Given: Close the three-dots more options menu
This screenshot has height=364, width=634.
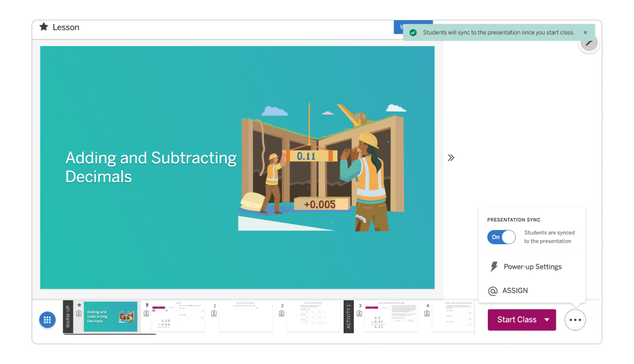Looking at the screenshot, I should tap(575, 320).
